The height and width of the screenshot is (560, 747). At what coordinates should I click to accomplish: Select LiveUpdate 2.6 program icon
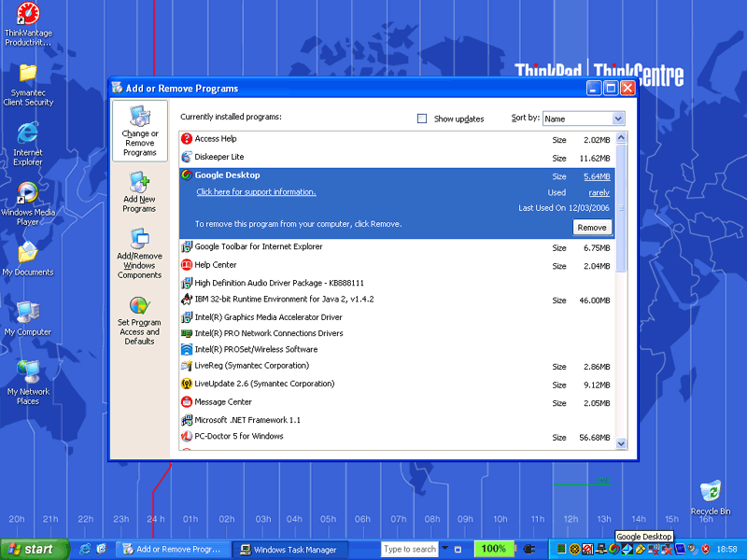pyautogui.click(x=187, y=384)
